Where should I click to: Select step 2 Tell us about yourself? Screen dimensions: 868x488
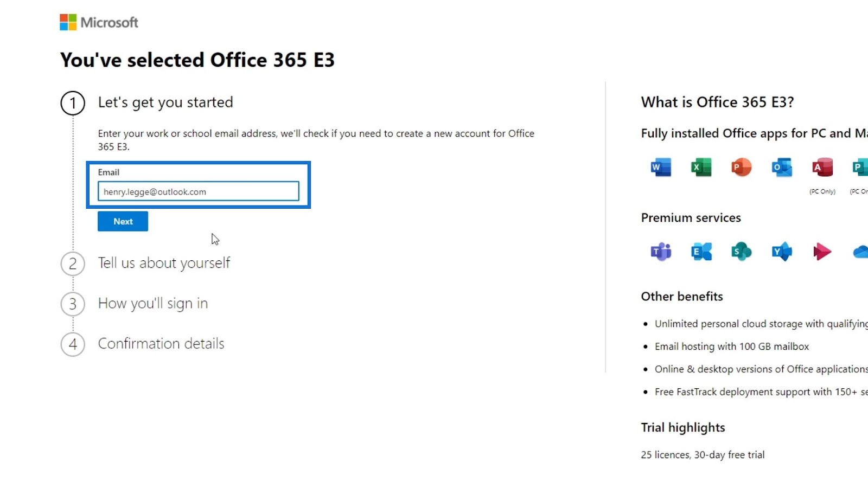pos(164,263)
